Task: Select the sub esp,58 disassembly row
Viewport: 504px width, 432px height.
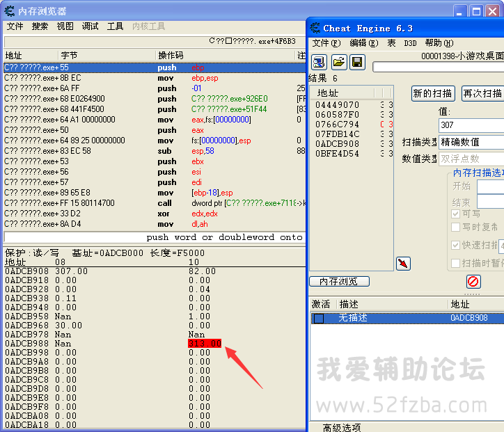Action: (155, 151)
